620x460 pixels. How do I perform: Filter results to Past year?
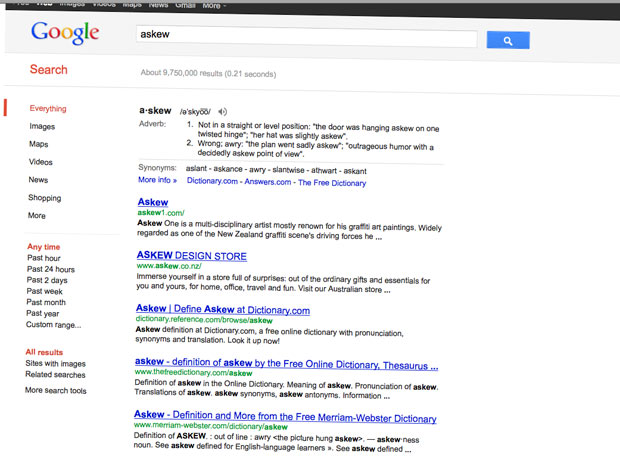point(42,313)
